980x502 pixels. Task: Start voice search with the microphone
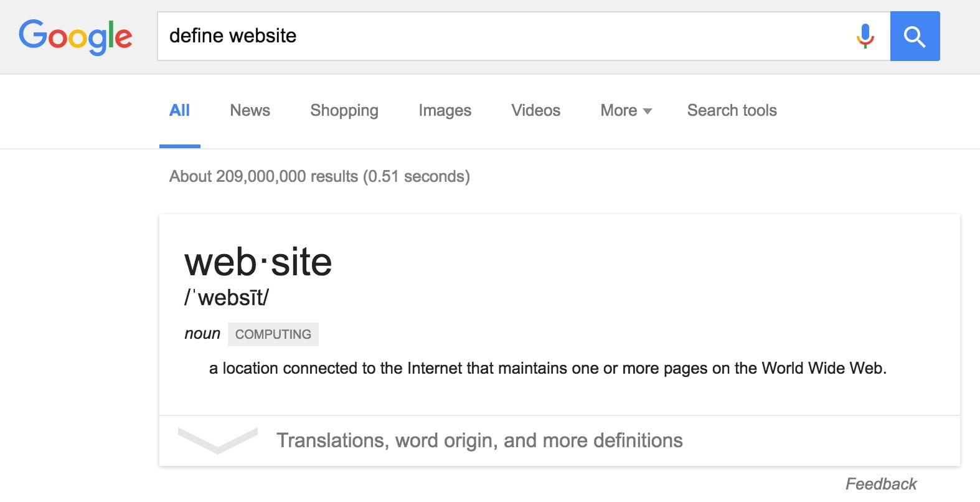click(865, 36)
